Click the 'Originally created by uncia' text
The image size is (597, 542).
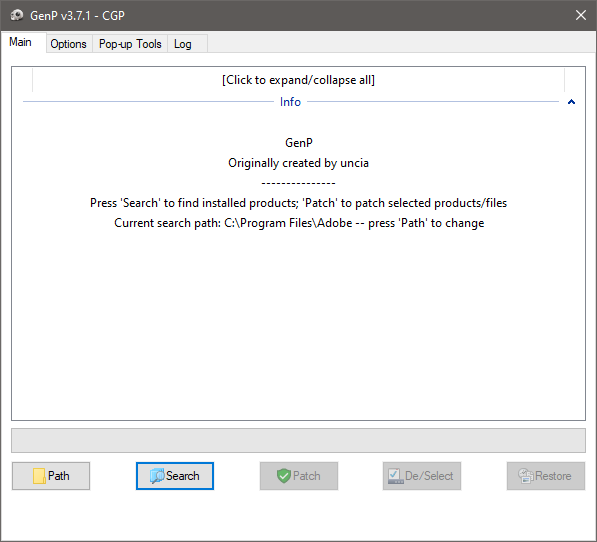pos(298,163)
